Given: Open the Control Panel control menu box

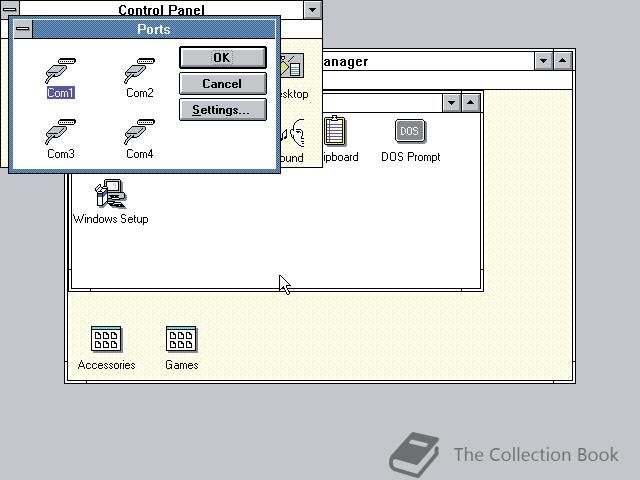Looking at the screenshot, I should coord(10,9).
